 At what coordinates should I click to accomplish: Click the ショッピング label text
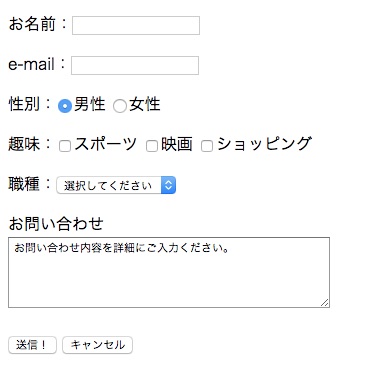coord(264,144)
